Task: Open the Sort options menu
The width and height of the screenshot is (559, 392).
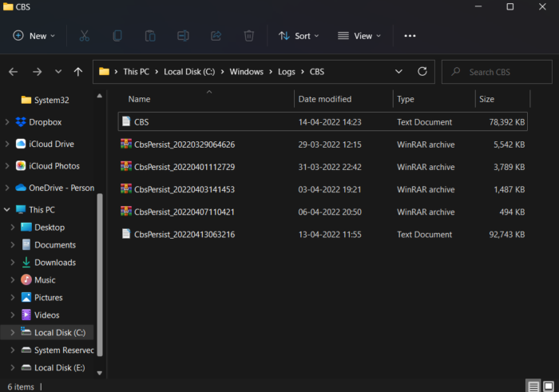Action: [x=299, y=36]
